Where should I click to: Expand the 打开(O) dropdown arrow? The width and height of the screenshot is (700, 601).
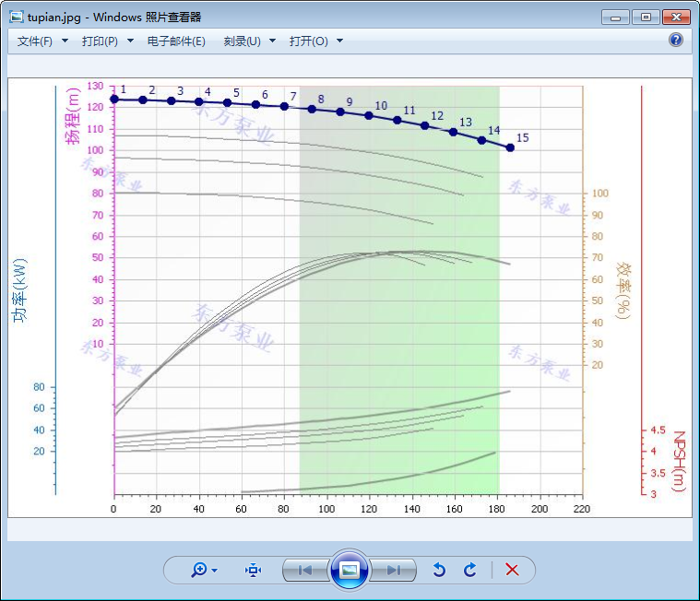(x=339, y=41)
